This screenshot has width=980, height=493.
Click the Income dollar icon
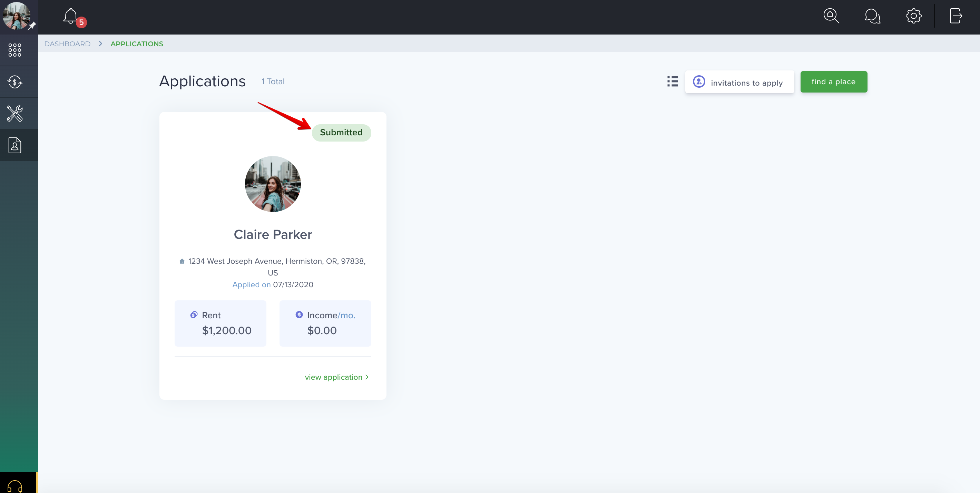299,315
